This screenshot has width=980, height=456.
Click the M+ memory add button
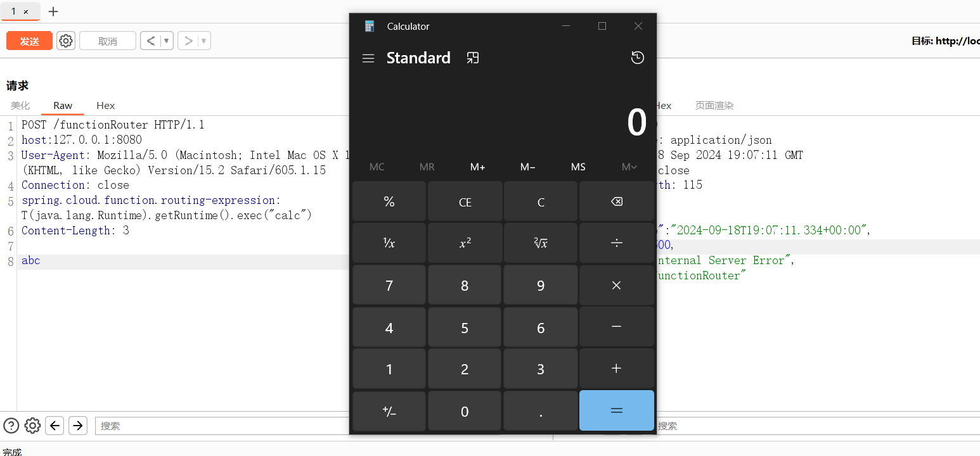tap(477, 167)
